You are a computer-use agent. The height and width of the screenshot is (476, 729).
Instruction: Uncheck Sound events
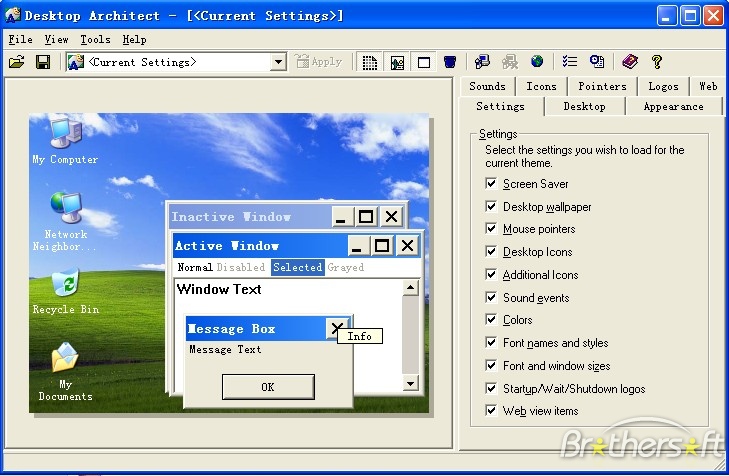coord(491,297)
